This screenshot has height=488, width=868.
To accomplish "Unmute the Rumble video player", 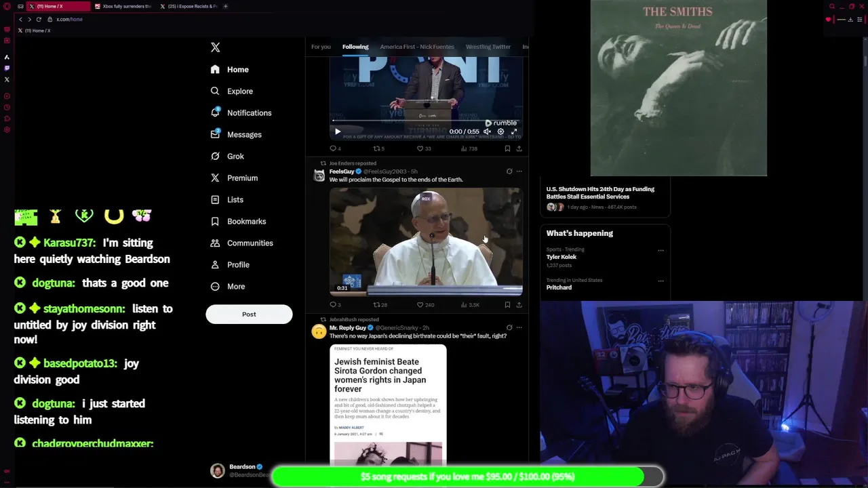I will tap(488, 131).
